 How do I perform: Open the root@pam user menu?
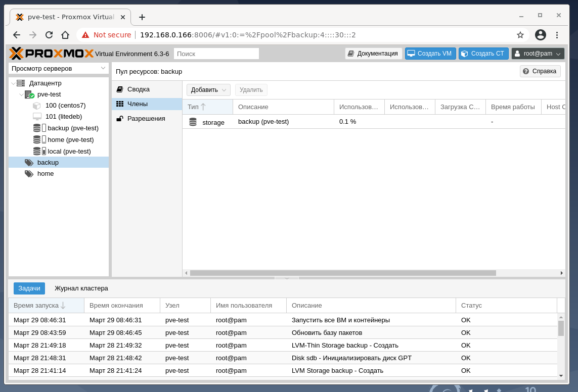click(538, 54)
